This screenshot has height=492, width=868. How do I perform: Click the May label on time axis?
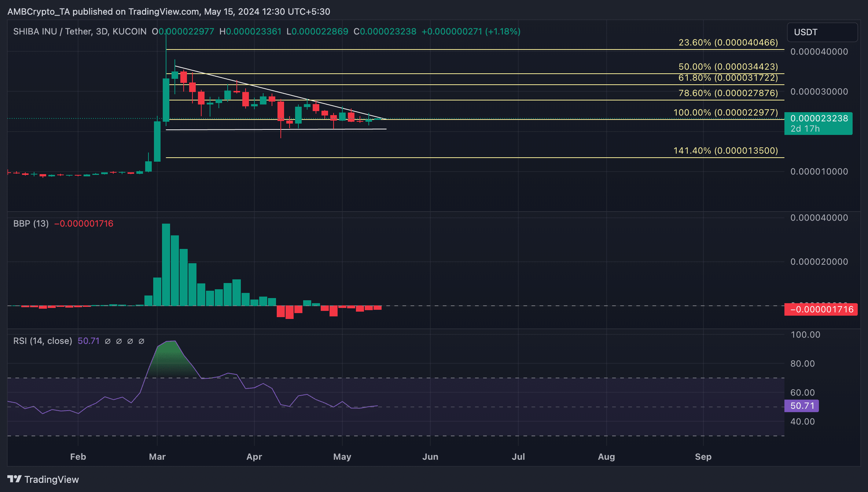(342, 457)
